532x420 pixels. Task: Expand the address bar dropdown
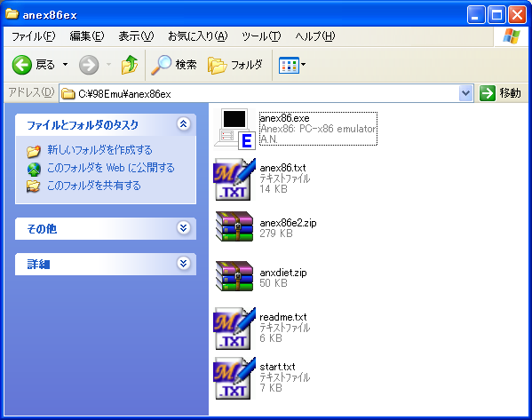466,93
